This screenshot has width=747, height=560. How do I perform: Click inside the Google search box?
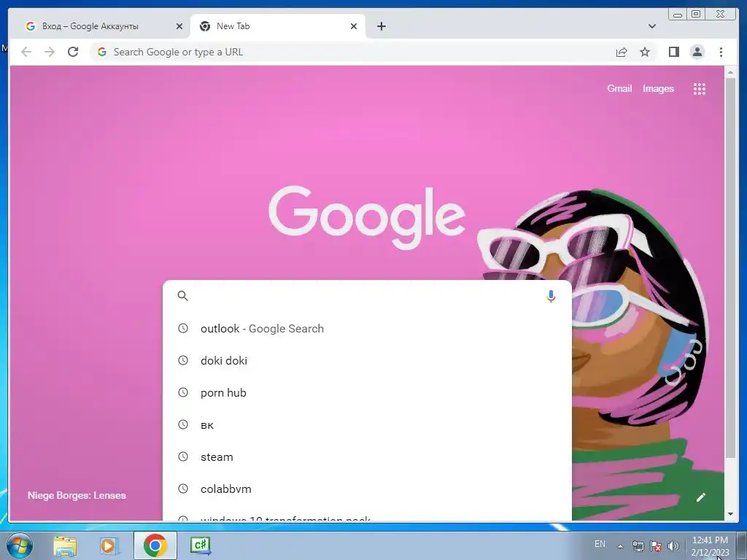[x=367, y=296]
